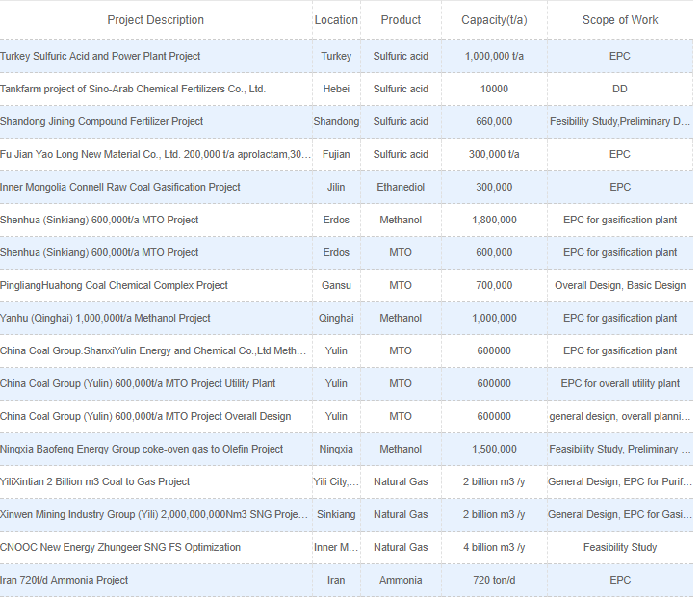
Task: Click the Scope of Work header
Action: [x=620, y=20]
